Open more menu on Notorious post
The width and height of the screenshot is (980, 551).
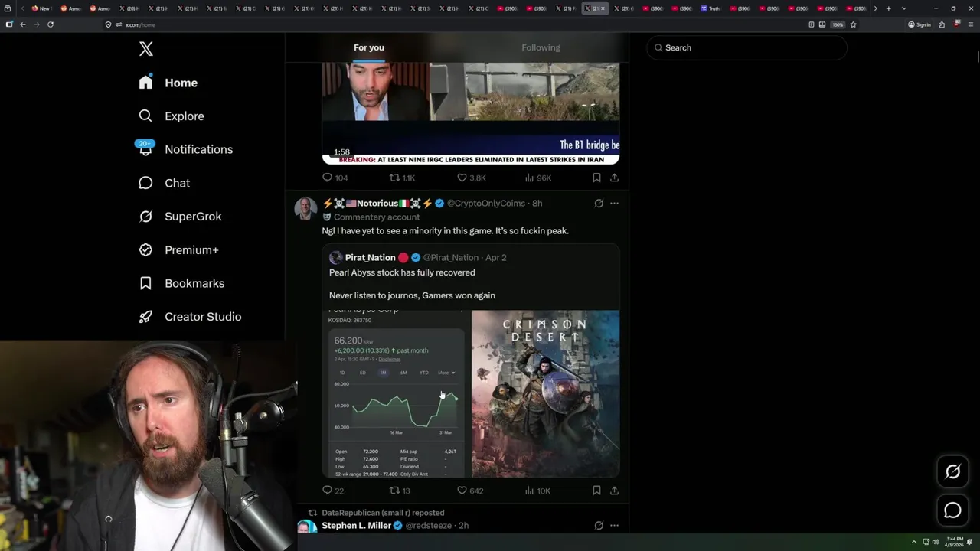pyautogui.click(x=614, y=204)
